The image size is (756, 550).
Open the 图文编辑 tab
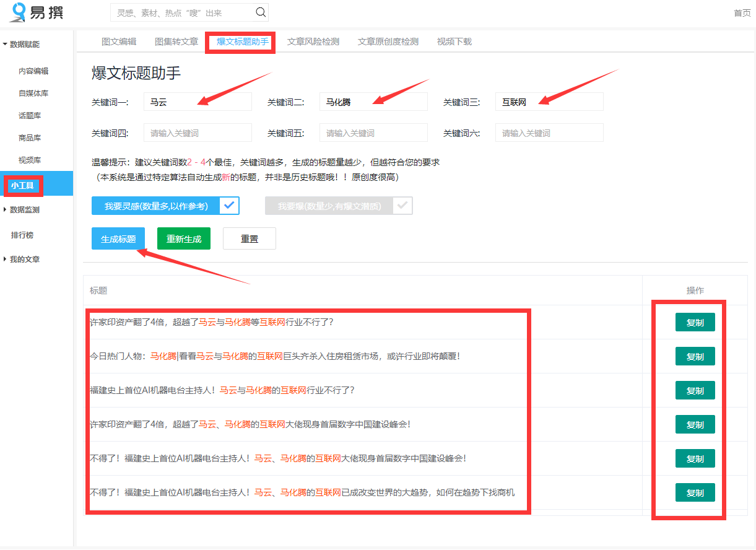click(x=119, y=41)
